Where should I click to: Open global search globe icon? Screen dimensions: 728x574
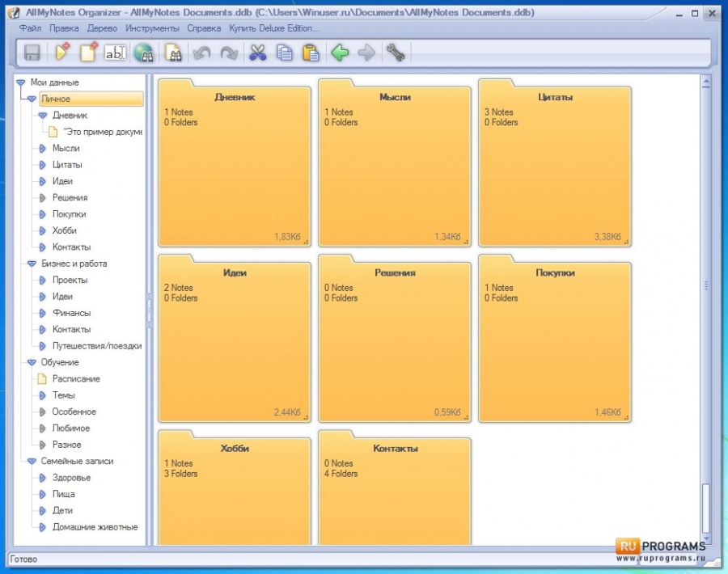(x=144, y=53)
